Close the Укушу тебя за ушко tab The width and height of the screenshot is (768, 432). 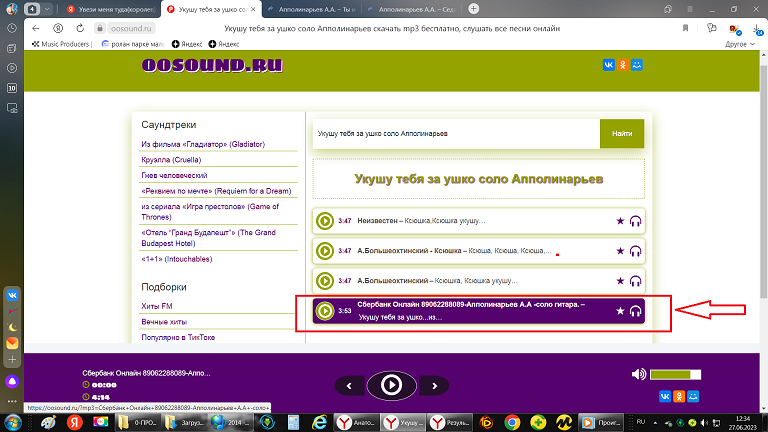click(x=253, y=9)
